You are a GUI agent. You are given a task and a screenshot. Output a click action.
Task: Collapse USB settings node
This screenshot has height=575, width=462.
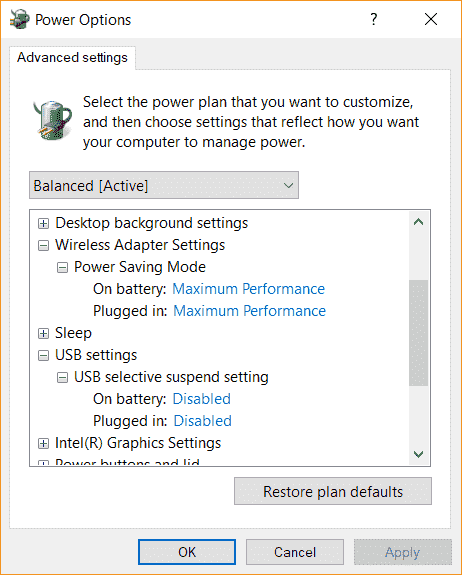(x=43, y=355)
